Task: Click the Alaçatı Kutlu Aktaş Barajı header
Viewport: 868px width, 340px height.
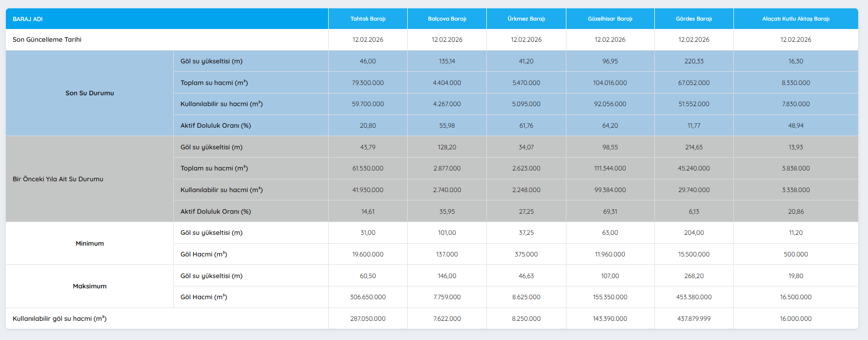Action: pyautogui.click(x=795, y=19)
